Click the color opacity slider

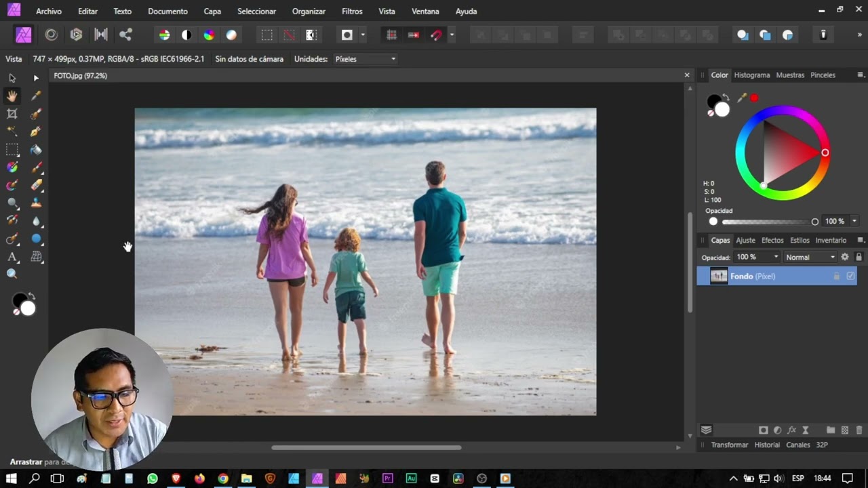[x=769, y=222]
